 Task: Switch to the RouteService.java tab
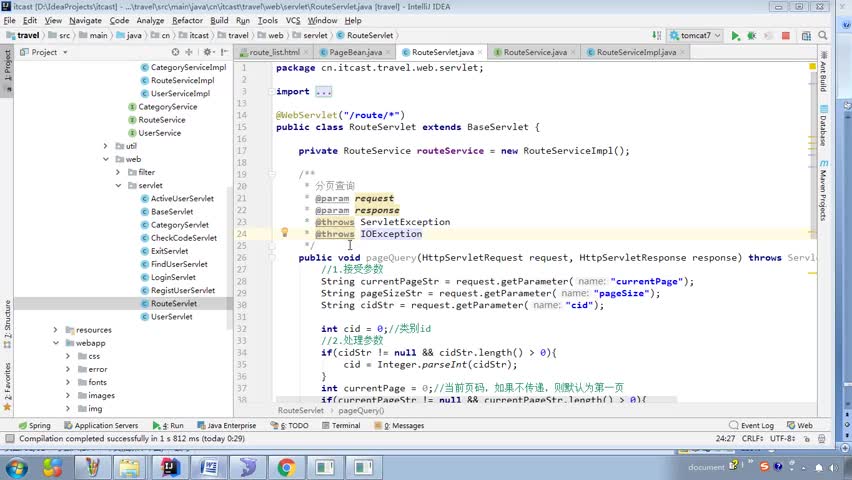coord(535,52)
